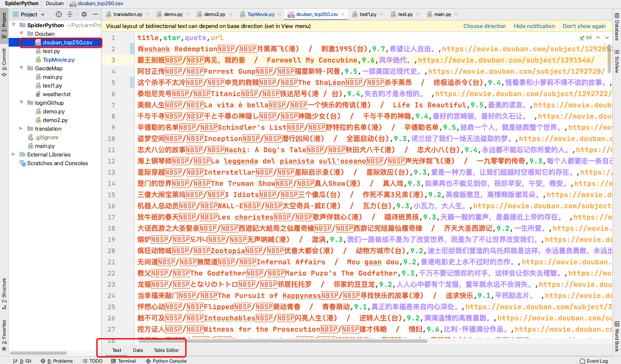This screenshot has height=364, width=621.
Task: Select main.py under GaodeMap
Action: point(52,77)
